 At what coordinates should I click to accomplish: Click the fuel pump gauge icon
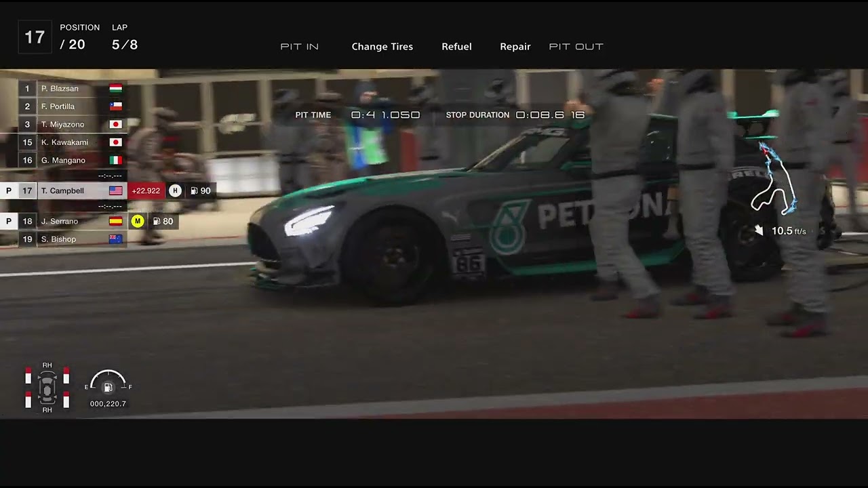coord(107,387)
